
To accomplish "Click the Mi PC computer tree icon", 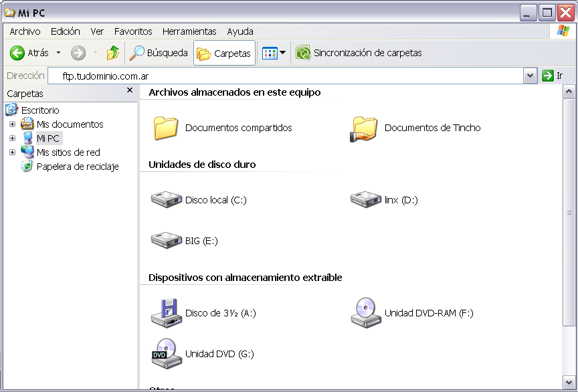I will click(27, 138).
